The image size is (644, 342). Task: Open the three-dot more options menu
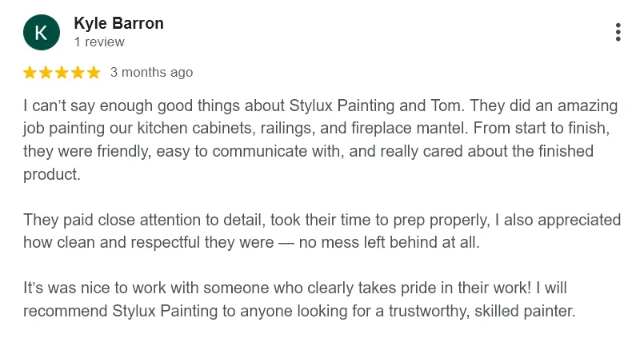point(618,33)
